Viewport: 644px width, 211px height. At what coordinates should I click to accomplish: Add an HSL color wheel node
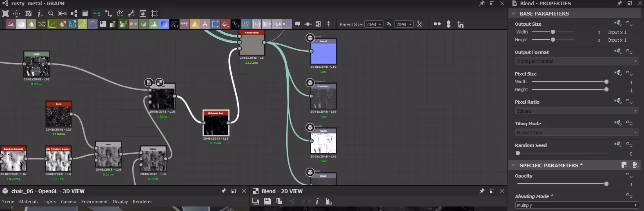click(x=164, y=24)
